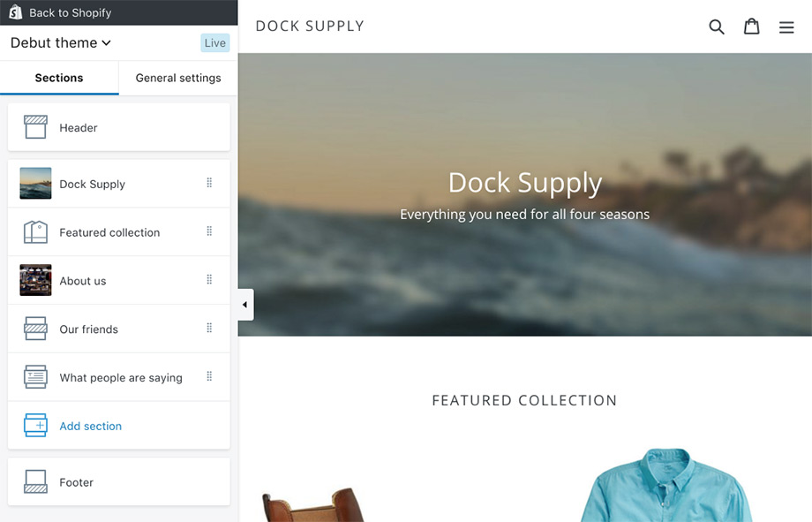Viewport: 812px width, 522px height.
Task: Open the Our friends section label
Action: [x=88, y=329]
